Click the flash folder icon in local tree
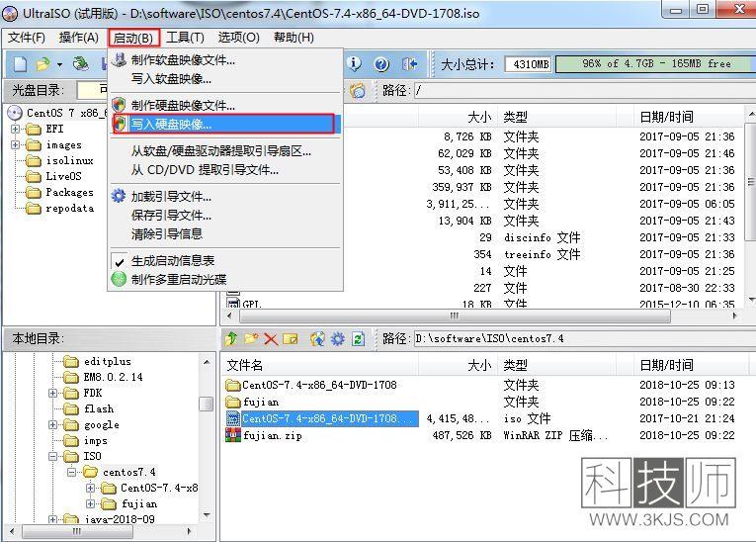Viewport: 756px width, 542px height. tap(71, 409)
